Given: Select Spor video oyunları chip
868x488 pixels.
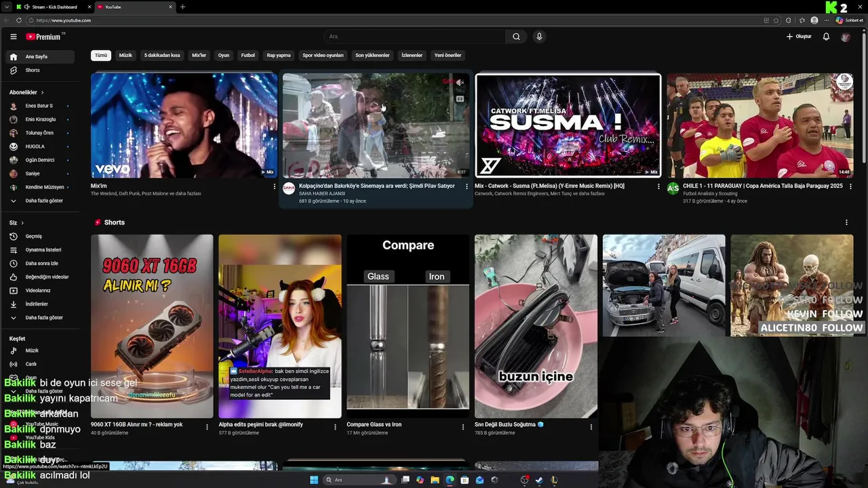Looking at the screenshot, I should point(323,56).
